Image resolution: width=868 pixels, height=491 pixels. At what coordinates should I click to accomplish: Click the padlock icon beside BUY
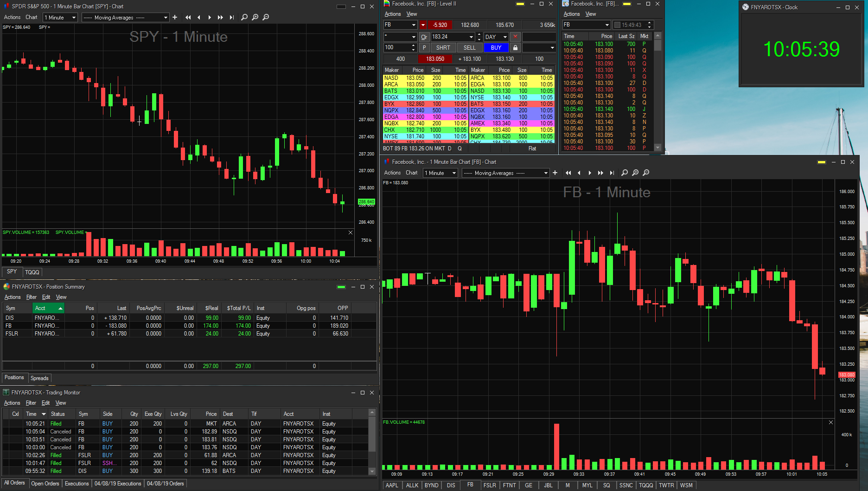[x=515, y=48]
